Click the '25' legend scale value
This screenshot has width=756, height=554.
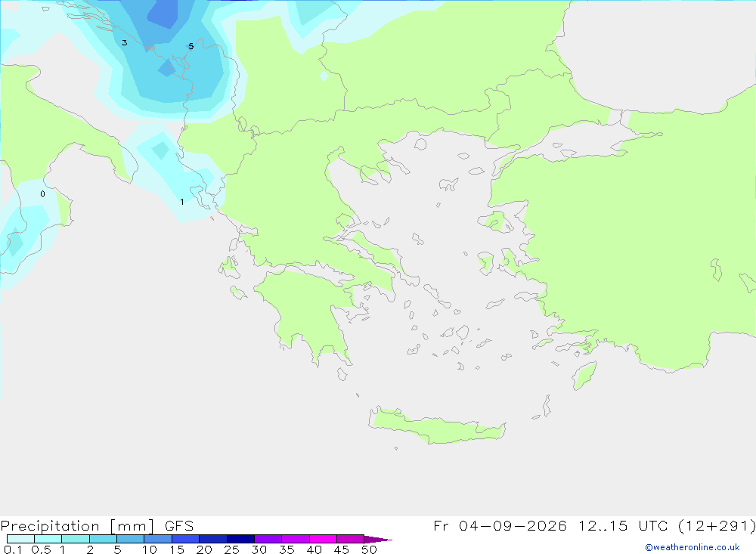pos(231,549)
